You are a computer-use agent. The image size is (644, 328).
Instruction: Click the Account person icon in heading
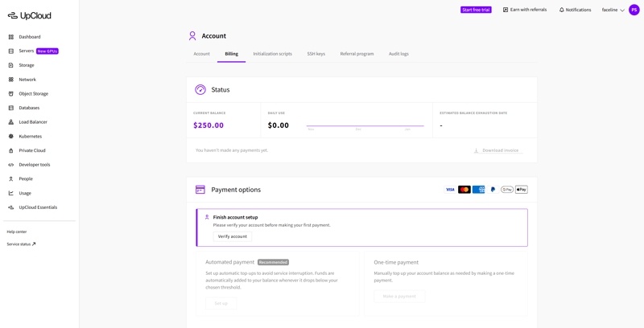[192, 36]
